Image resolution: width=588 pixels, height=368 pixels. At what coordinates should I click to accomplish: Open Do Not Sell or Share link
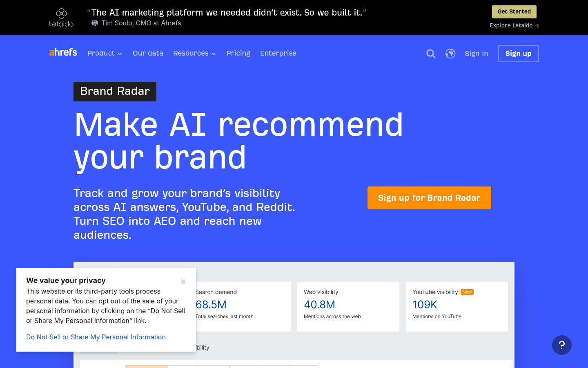click(96, 337)
